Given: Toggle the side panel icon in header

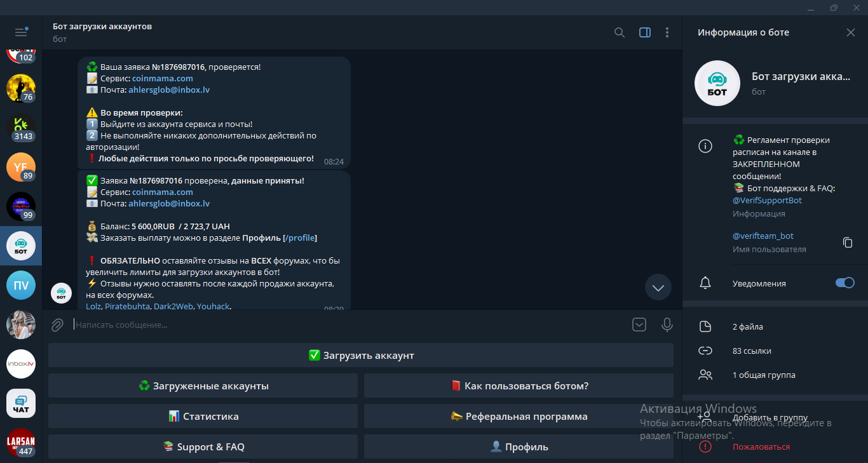Looking at the screenshot, I should 645,32.
